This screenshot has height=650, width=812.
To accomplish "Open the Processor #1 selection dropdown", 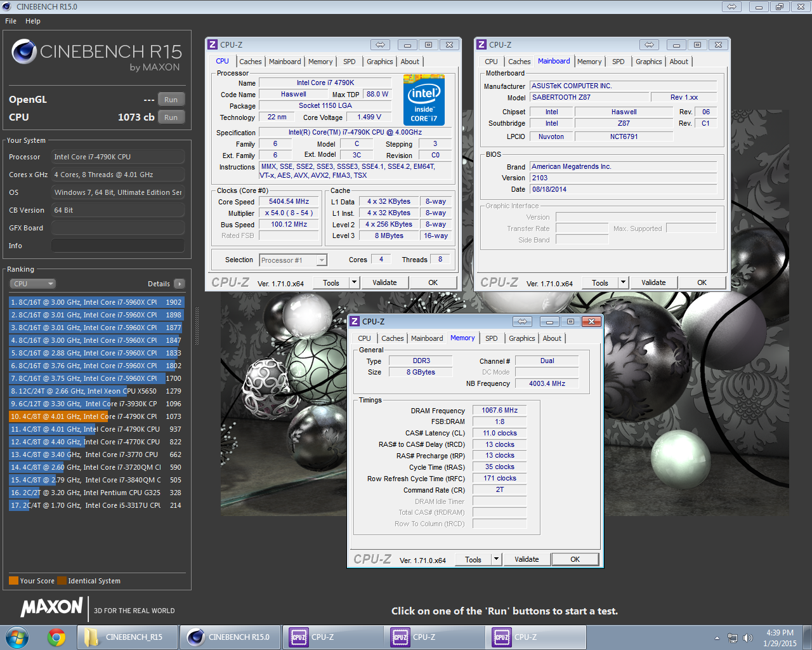I will tap(293, 260).
